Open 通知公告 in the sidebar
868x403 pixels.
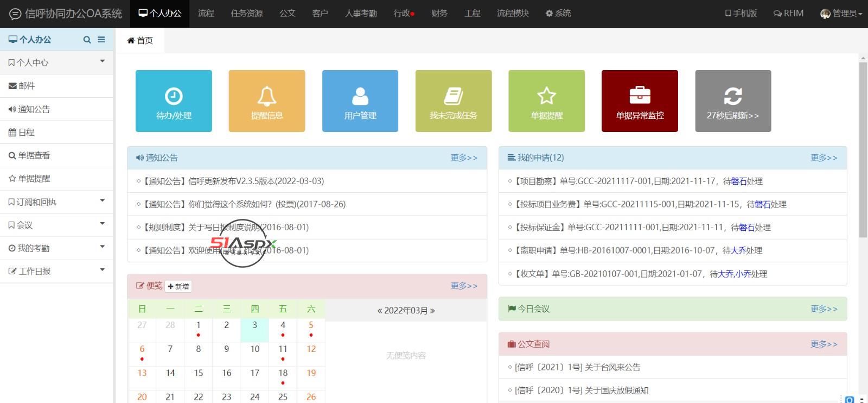coord(56,109)
